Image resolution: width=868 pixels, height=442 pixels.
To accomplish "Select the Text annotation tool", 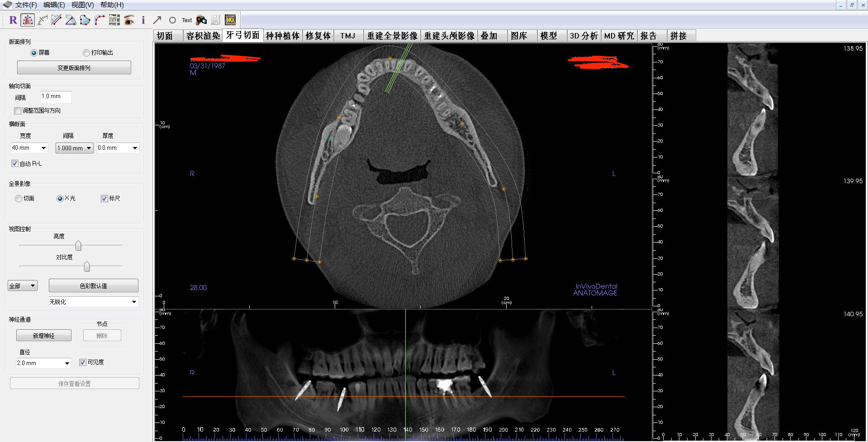I will [x=186, y=20].
